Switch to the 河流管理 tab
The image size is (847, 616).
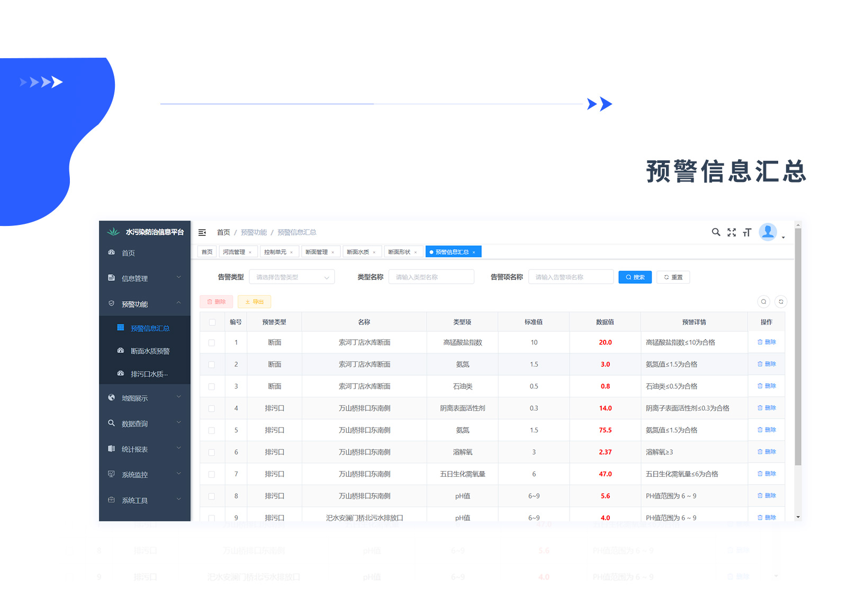click(234, 252)
